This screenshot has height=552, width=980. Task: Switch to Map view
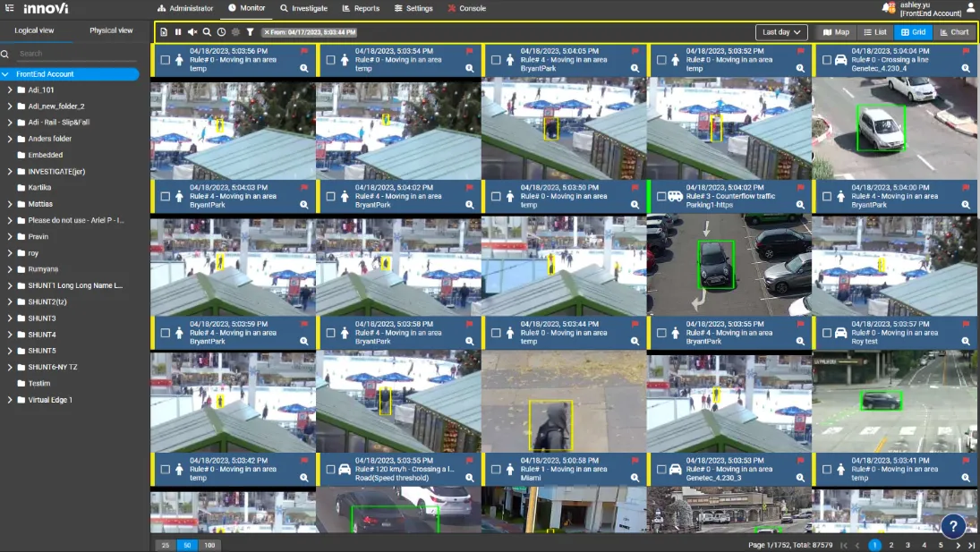[x=836, y=32]
